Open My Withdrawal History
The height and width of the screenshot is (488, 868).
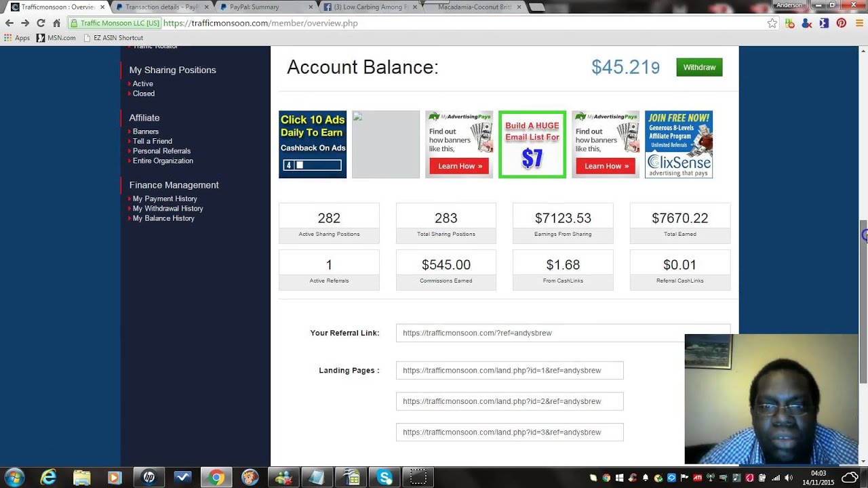168,209
